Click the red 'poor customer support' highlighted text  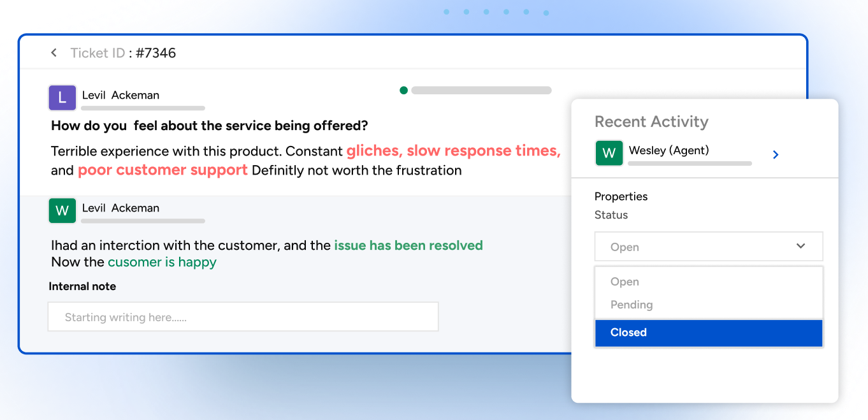pos(163,170)
